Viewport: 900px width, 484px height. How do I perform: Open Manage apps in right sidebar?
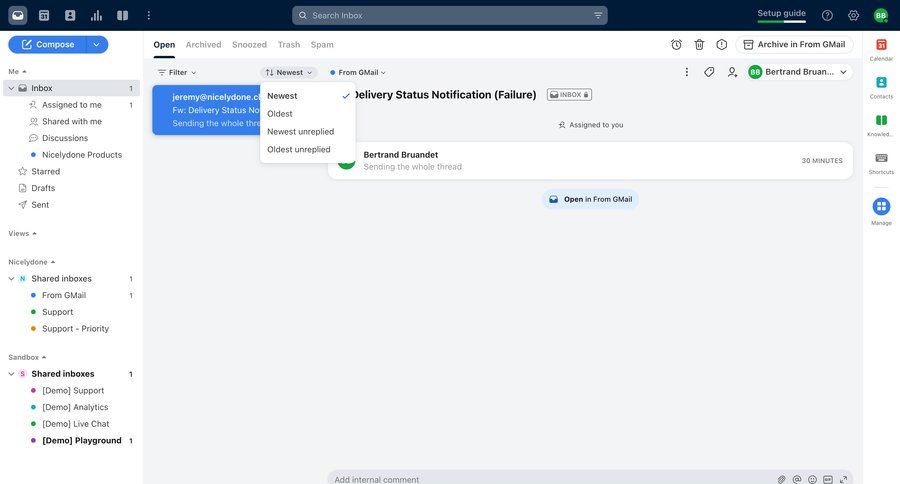pos(881,211)
